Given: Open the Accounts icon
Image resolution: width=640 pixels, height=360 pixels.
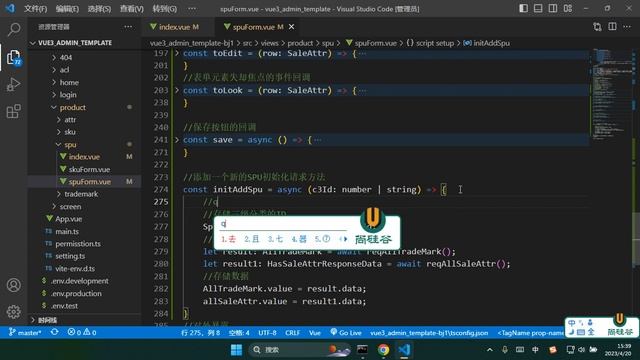Looking at the screenshot, I should click(x=14, y=285).
